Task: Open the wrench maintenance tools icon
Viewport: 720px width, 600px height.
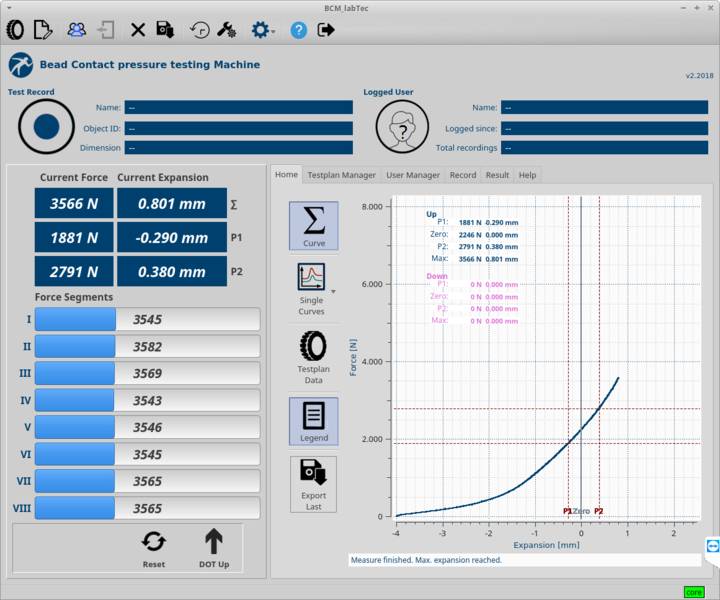Action: [x=226, y=30]
